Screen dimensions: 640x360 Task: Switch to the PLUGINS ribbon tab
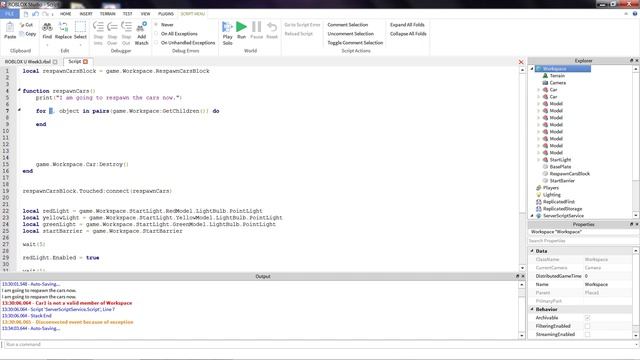[166, 14]
